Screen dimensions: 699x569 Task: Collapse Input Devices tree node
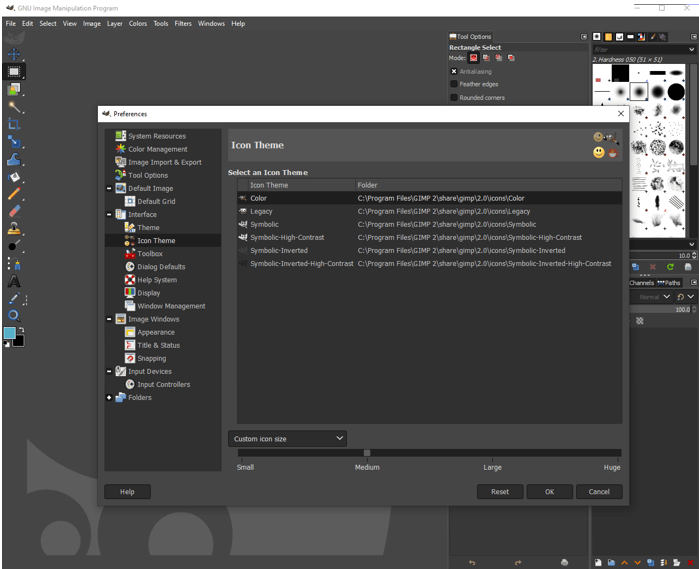(109, 371)
